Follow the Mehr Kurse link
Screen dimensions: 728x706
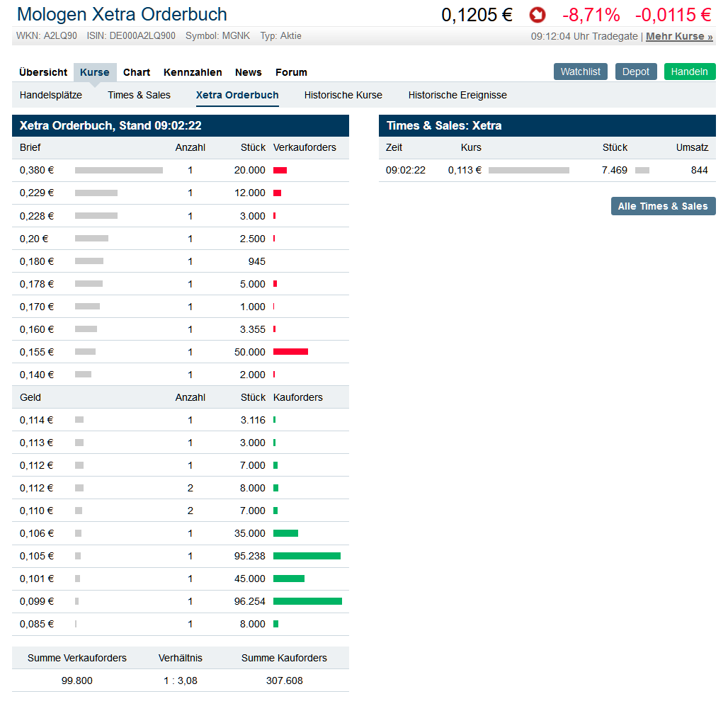[x=679, y=36]
